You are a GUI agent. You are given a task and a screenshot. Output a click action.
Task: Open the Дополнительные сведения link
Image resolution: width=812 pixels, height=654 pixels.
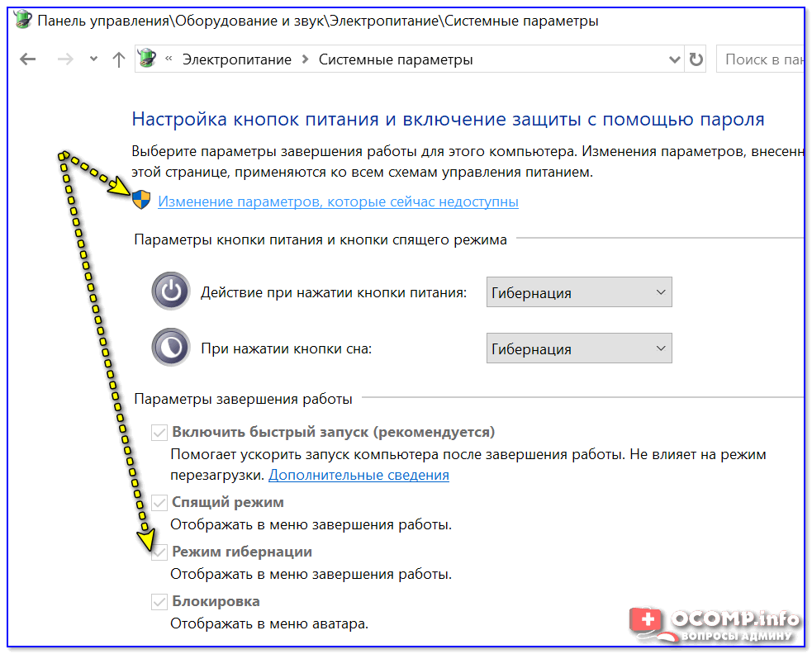(x=359, y=475)
